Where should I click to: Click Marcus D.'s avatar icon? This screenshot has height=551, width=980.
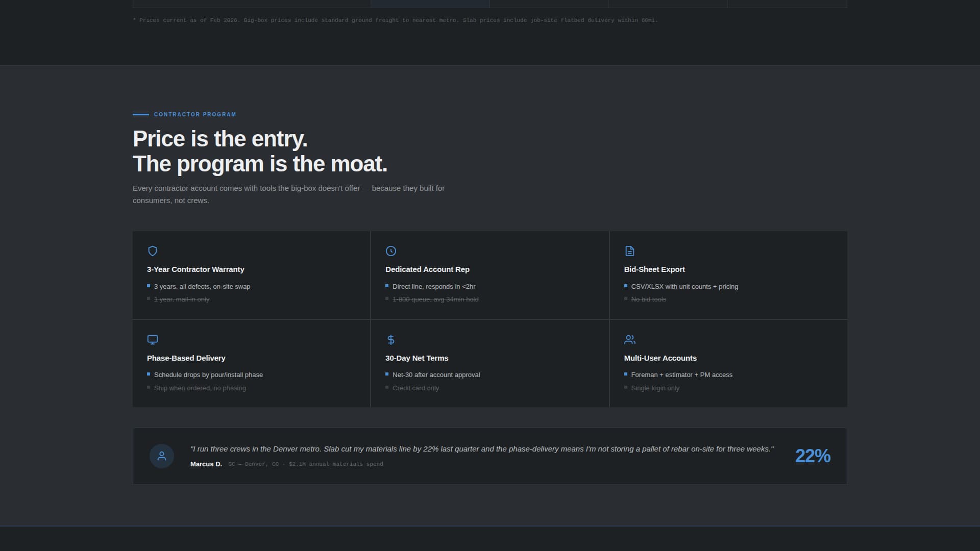click(x=162, y=456)
